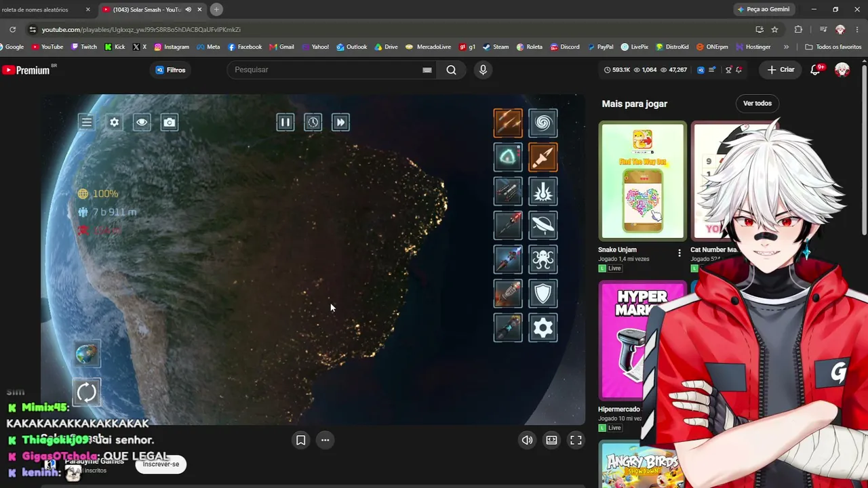The height and width of the screenshot is (488, 868).
Task: Open the Twitch bookmark
Action: [83, 47]
